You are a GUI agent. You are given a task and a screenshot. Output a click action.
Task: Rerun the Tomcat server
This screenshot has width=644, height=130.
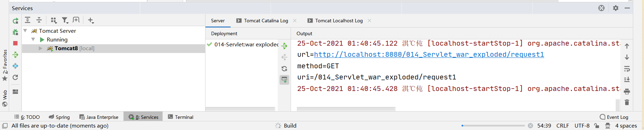pos(15,21)
